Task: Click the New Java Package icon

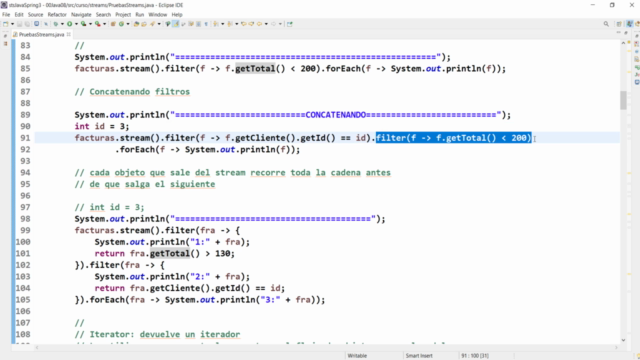Action: tap(113, 24)
